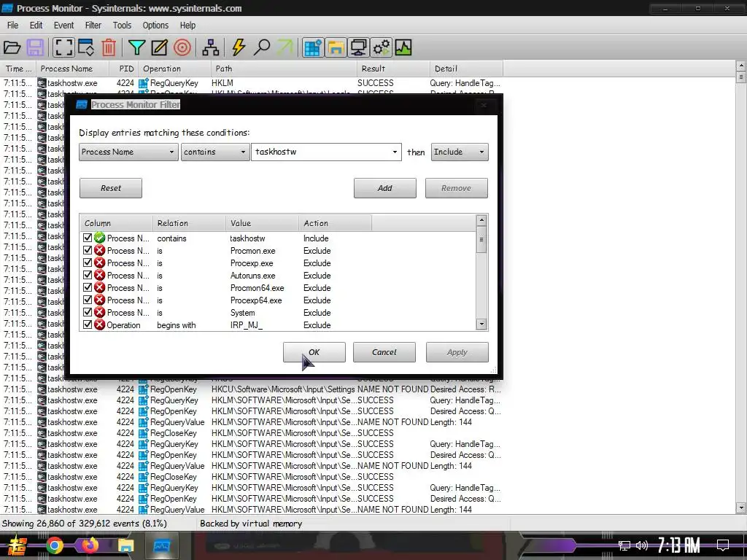Toggle Show Profiling Events icon
The height and width of the screenshot is (560, 747).
click(403, 47)
